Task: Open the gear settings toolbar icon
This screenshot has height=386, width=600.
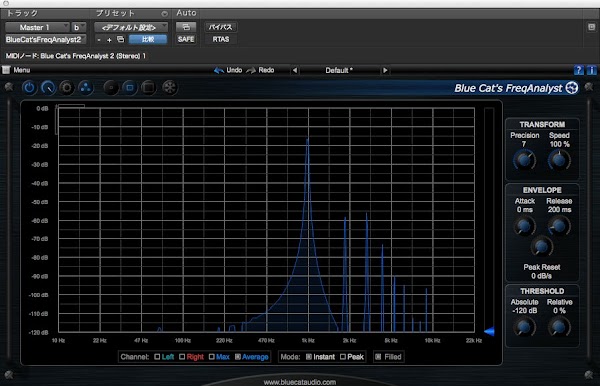Action: click(67, 88)
